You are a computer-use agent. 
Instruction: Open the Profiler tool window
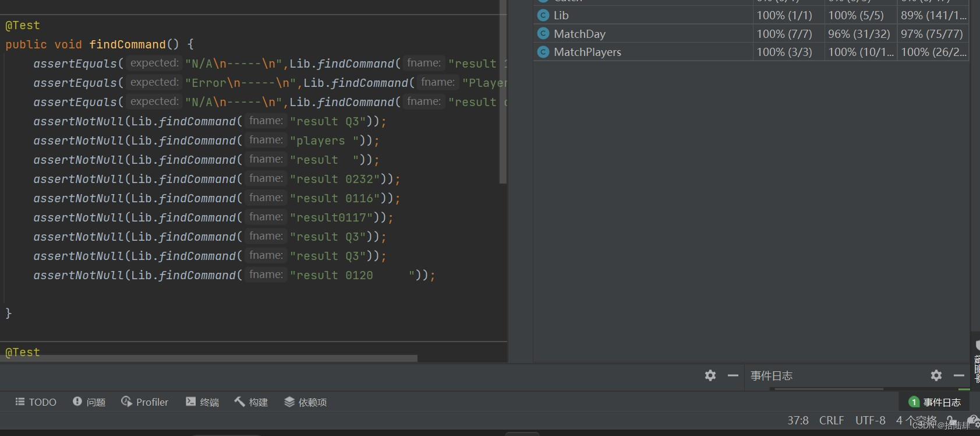coord(144,402)
